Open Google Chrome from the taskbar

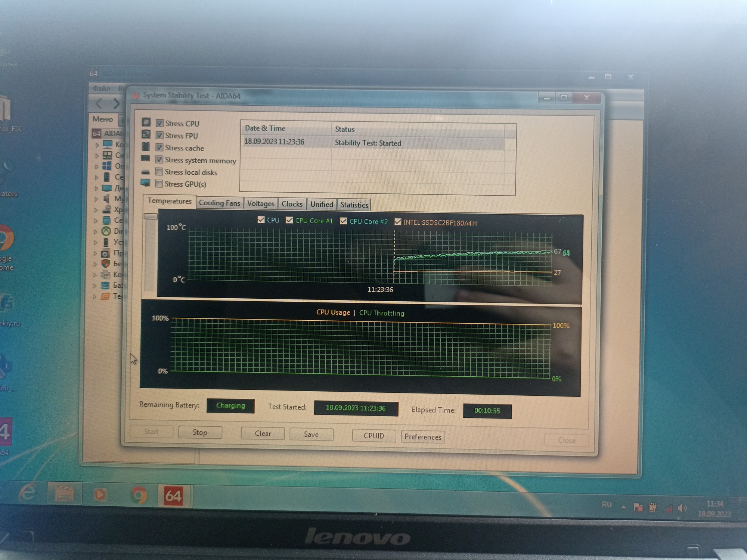[x=139, y=496]
